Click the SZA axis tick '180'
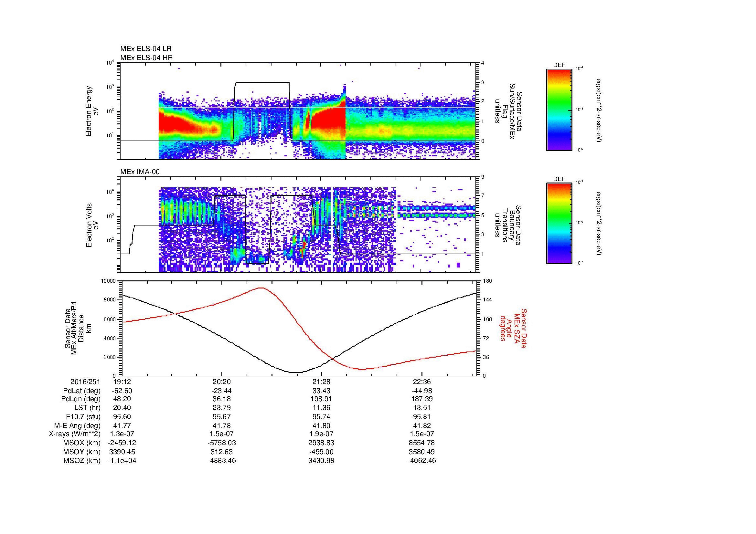This screenshot has width=756, height=534. [487, 281]
